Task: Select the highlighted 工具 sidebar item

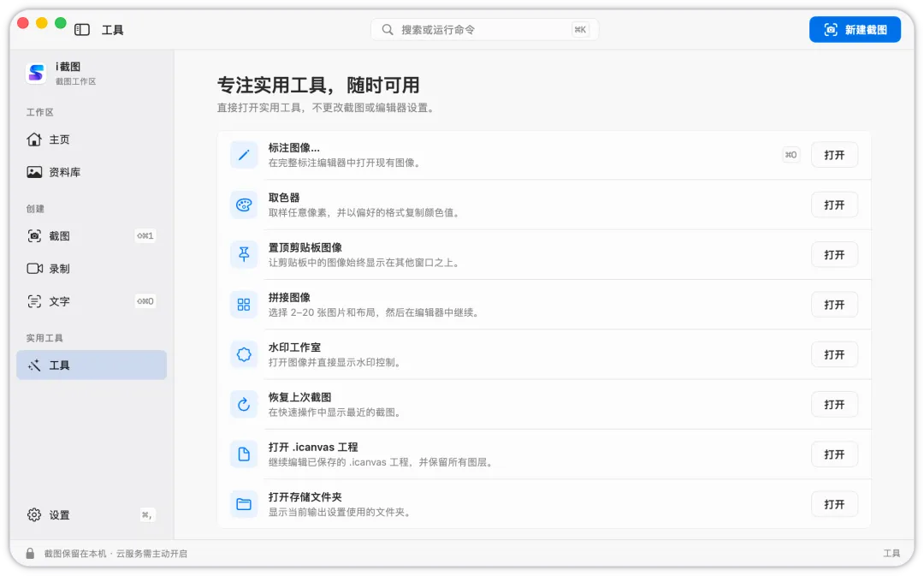Action: point(92,365)
